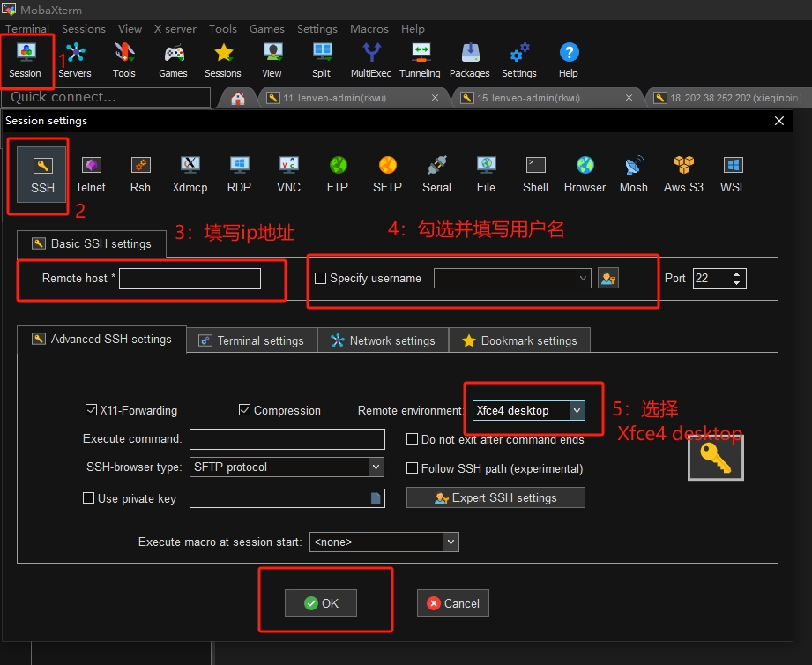The height and width of the screenshot is (665, 812).
Task: Open Execute macro at session start dropdown
Action: point(451,542)
